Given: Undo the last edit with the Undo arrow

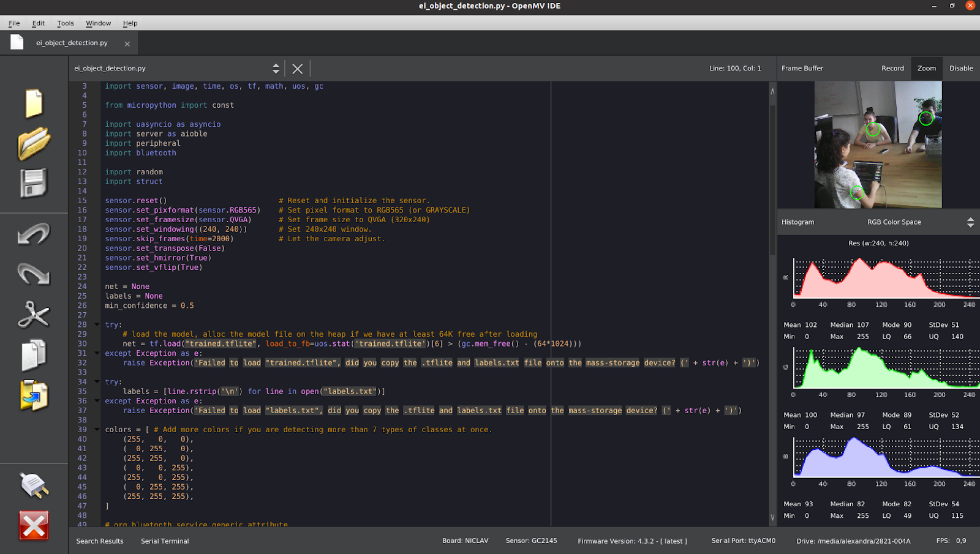Looking at the screenshot, I should pos(34,234).
